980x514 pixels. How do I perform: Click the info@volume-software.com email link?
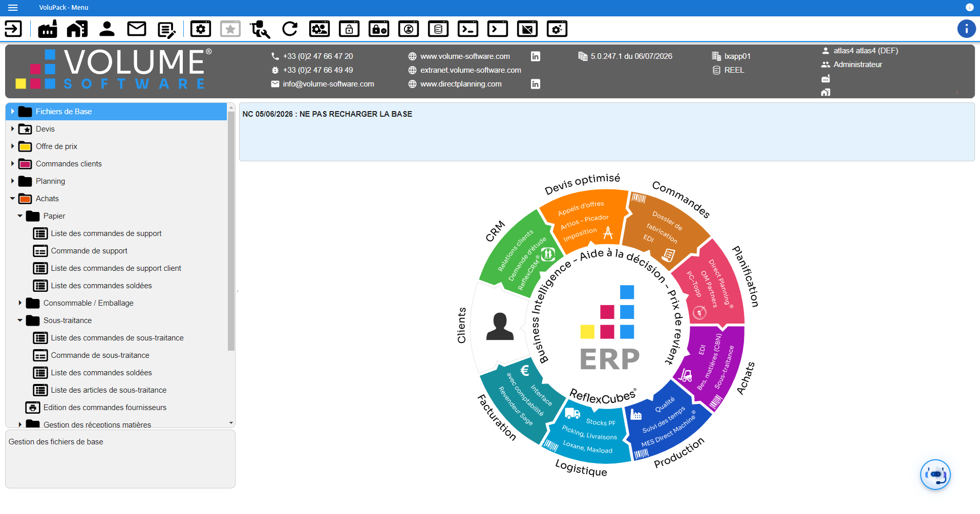328,84
